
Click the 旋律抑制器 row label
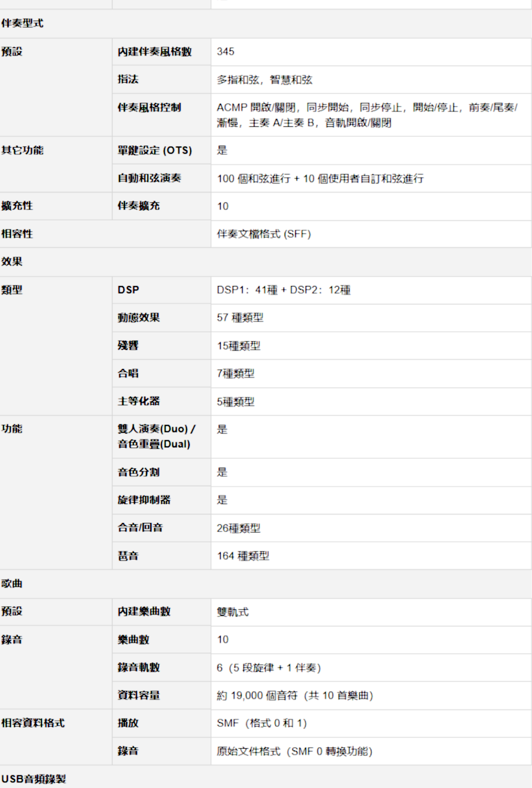(144, 500)
